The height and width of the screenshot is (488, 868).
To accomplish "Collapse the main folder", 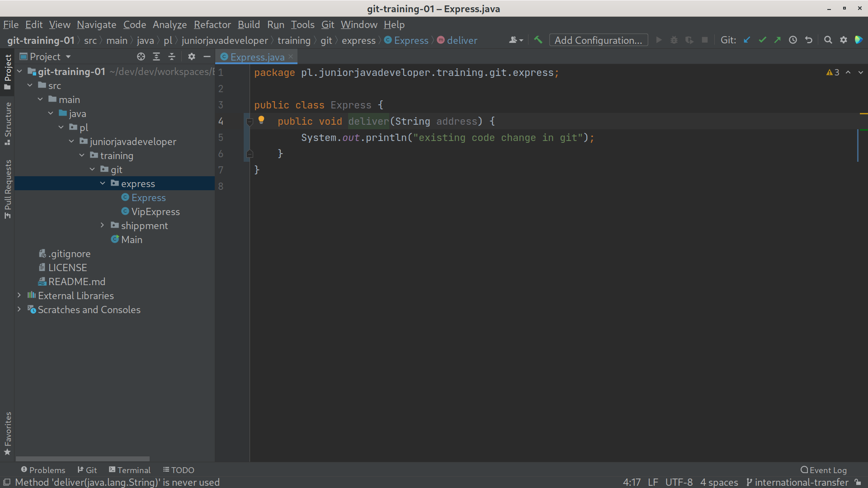I will (40, 99).
